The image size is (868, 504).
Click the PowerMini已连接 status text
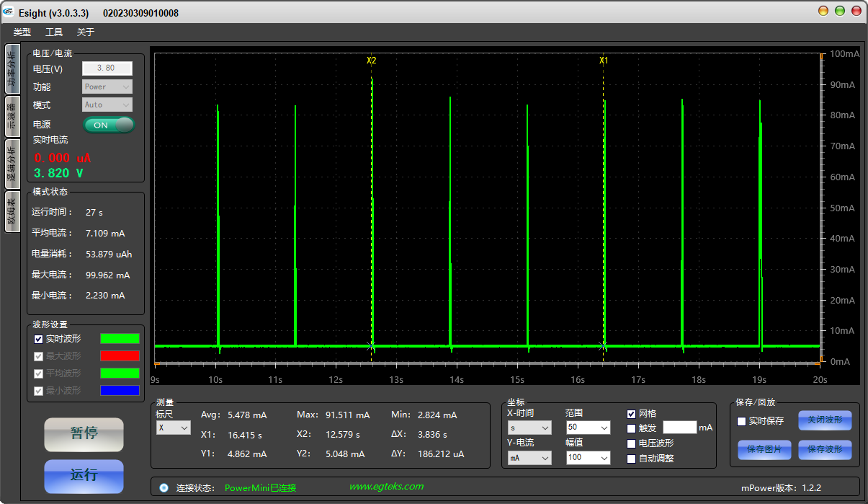click(x=261, y=488)
